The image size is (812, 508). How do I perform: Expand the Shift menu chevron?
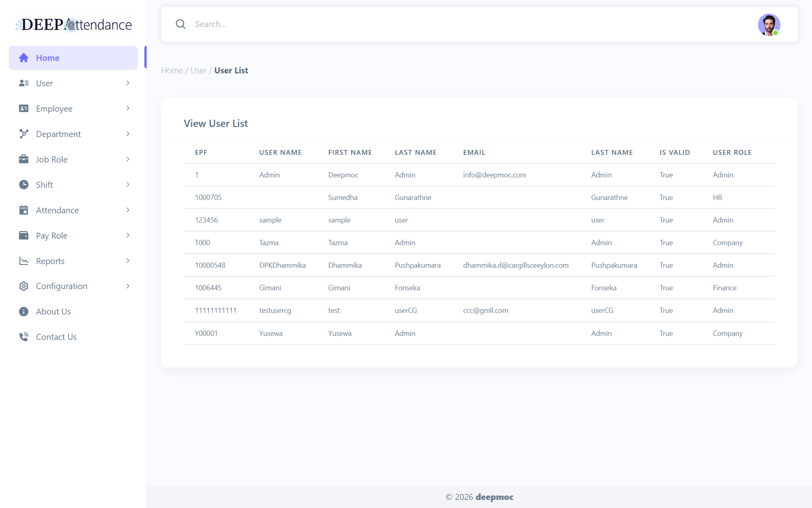click(128, 185)
